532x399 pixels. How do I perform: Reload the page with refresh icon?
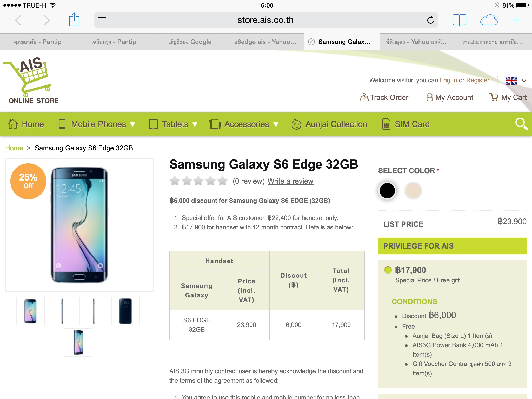430,20
